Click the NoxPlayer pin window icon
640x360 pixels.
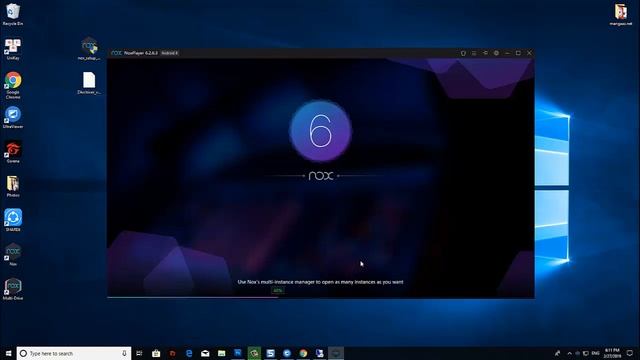pyautogui.click(x=485, y=53)
